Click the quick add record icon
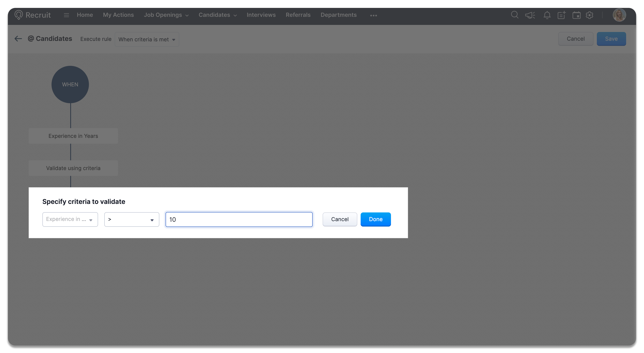644x353 pixels. (x=562, y=15)
